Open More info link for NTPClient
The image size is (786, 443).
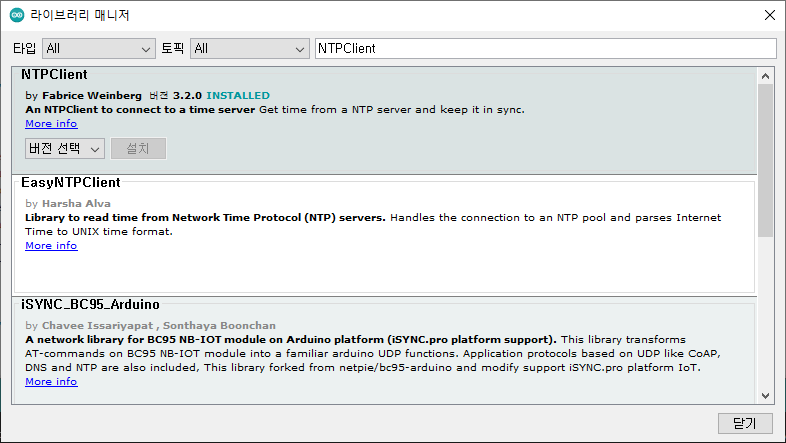(x=51, y=123)
